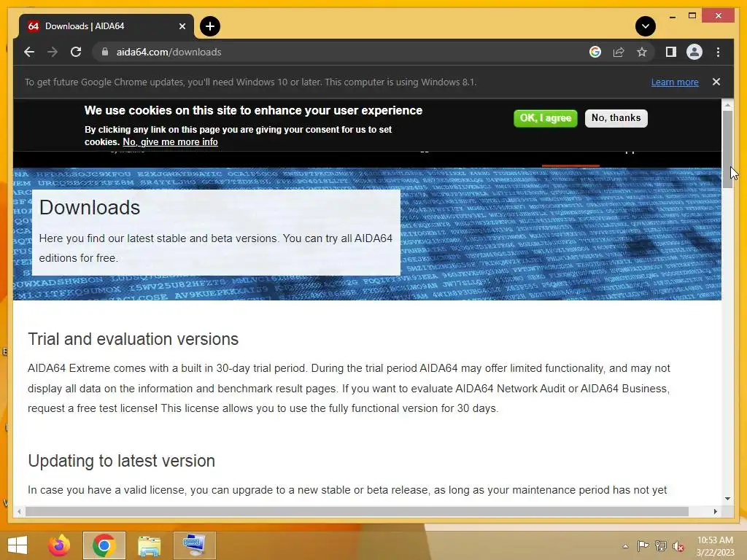
Task: Click the horizontal scrollbar right arrow
Action: tap(715, 511)
